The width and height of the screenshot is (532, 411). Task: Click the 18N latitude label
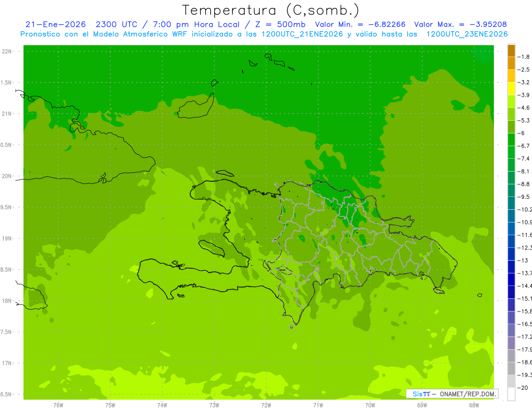[7, 301]
